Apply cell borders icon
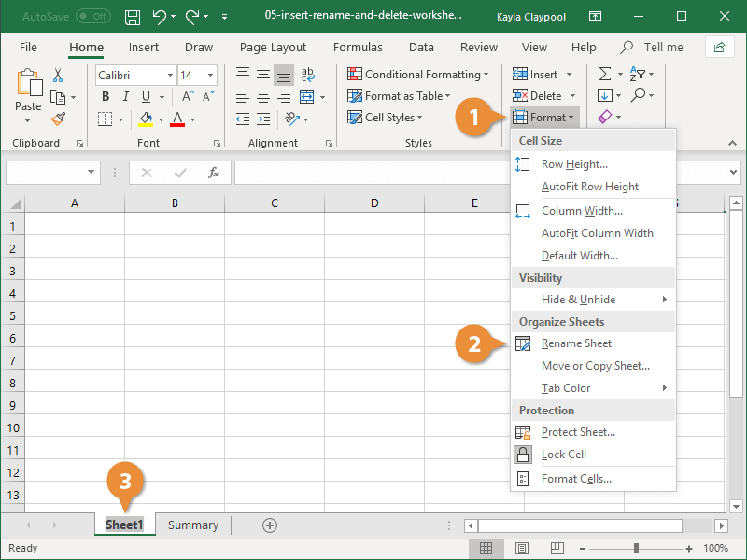This screenshot has width=747, height=560. tap(105, 119)
